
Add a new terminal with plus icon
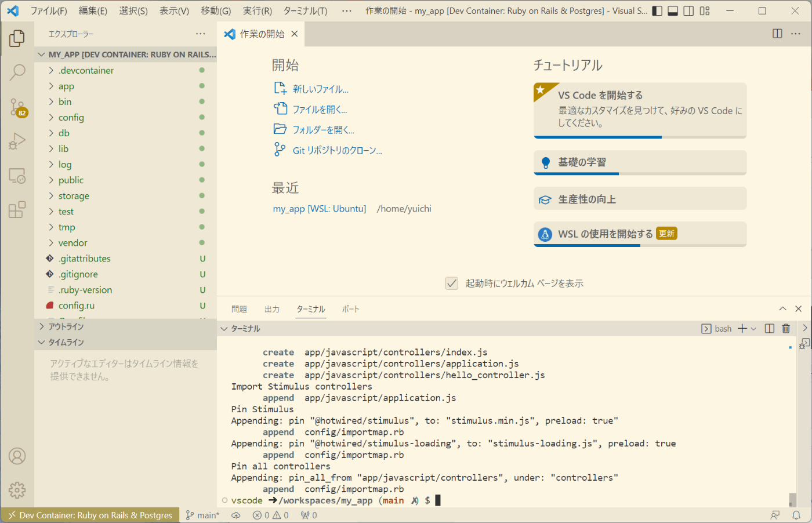coord(742,329)
